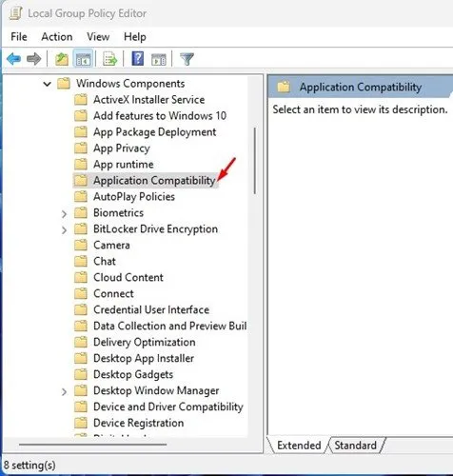Click the Local Group Policy Editor title icon
Image resolution: width=453 pixels, height=476 pixels.
[15, 13]
